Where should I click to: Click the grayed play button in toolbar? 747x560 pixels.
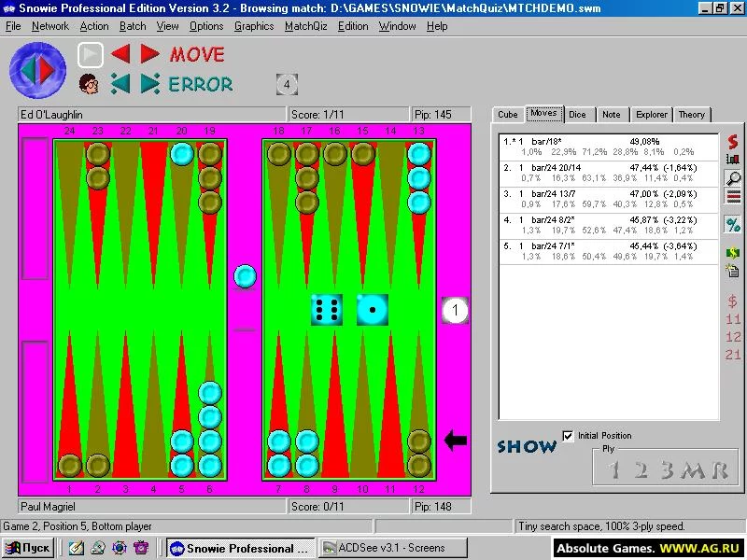coord(90,54)
